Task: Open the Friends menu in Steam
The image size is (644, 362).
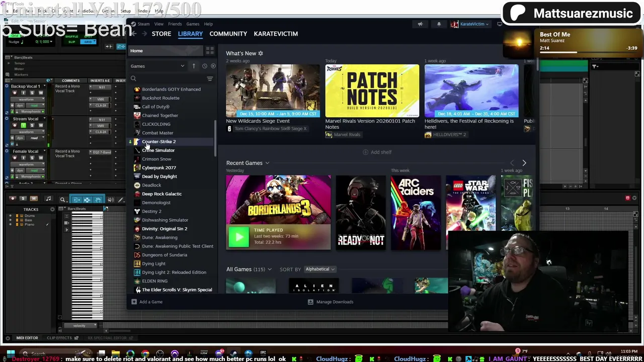Action: pyautogui.click(x=175, y=24)
